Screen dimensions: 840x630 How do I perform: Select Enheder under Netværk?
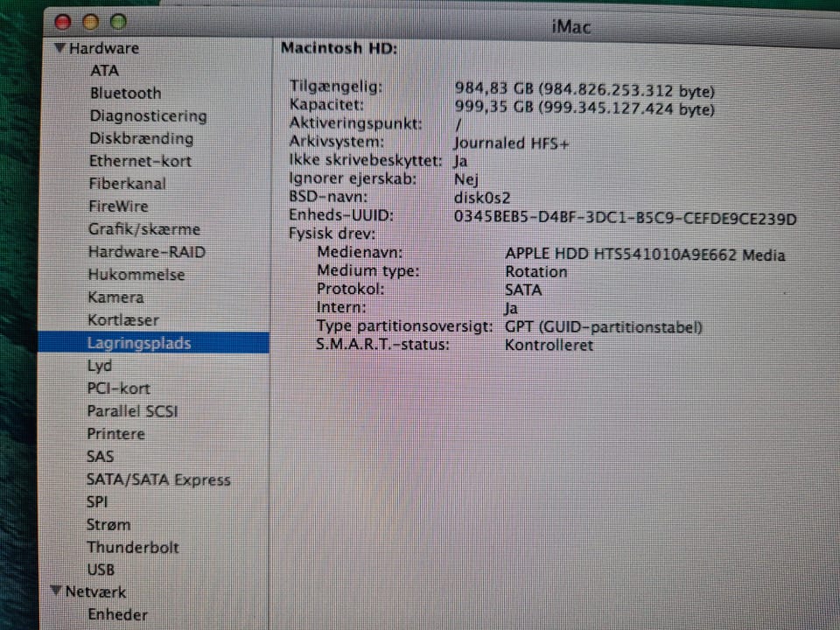(117, 614)
